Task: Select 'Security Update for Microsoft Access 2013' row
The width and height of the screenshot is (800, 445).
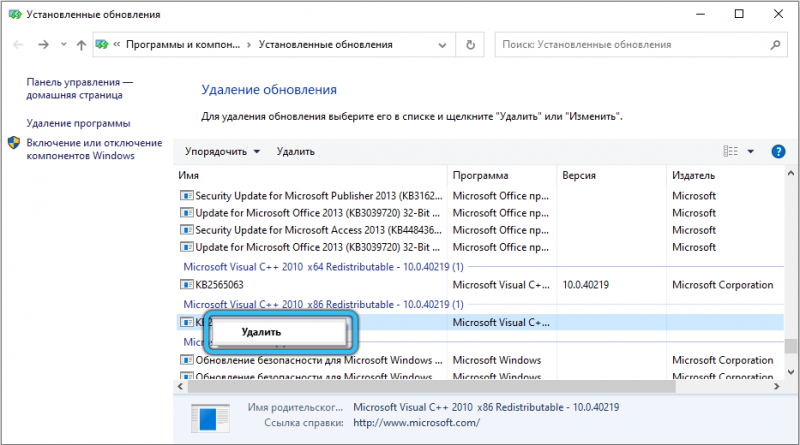Action: [x=480, y=230]
